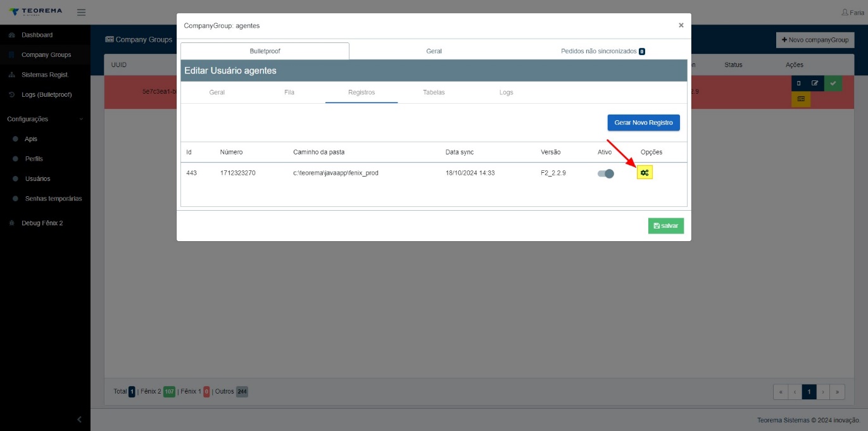Click the edit pencil action icon
Viewport: 868px width, 431px height.
point(815,83)
